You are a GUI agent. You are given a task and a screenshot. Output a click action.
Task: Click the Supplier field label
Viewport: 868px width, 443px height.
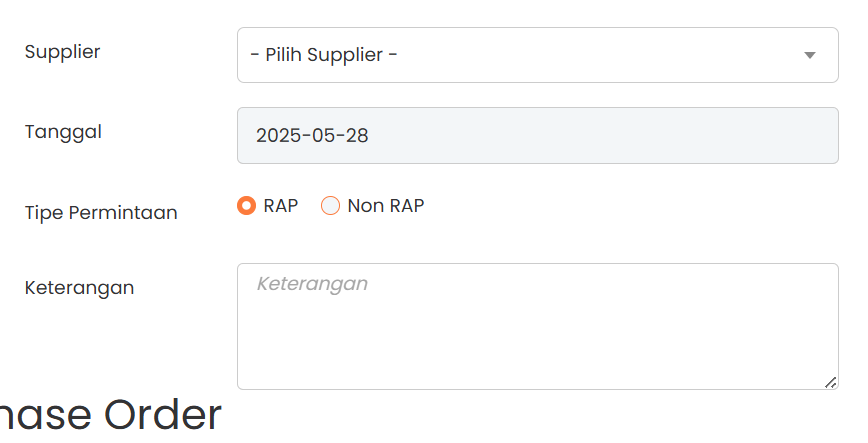tap(62, 52)
